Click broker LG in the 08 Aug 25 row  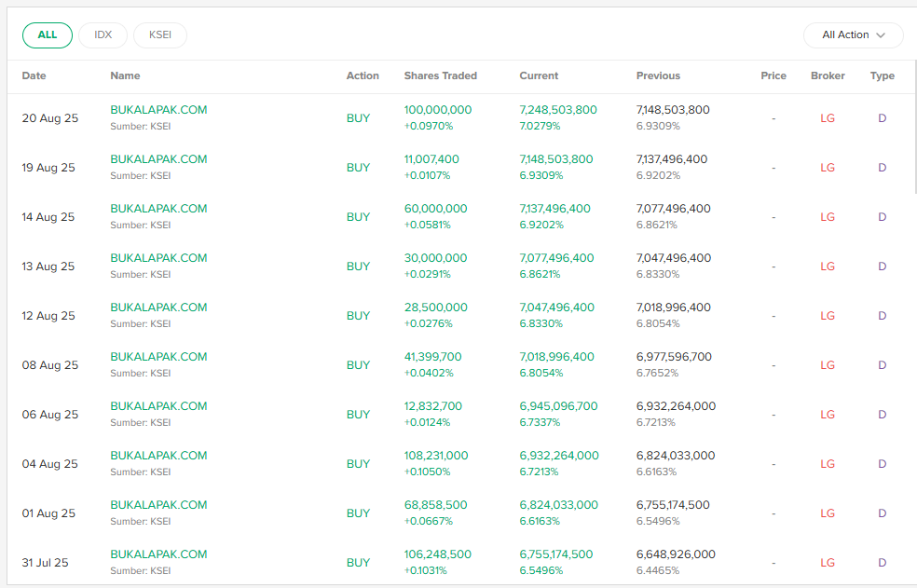pos(828,365)
